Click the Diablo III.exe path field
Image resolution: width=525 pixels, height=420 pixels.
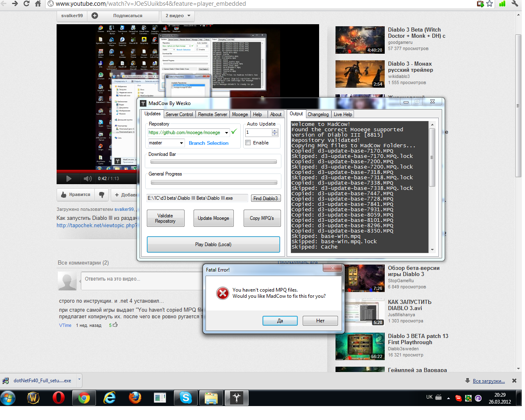coord(197,198)
